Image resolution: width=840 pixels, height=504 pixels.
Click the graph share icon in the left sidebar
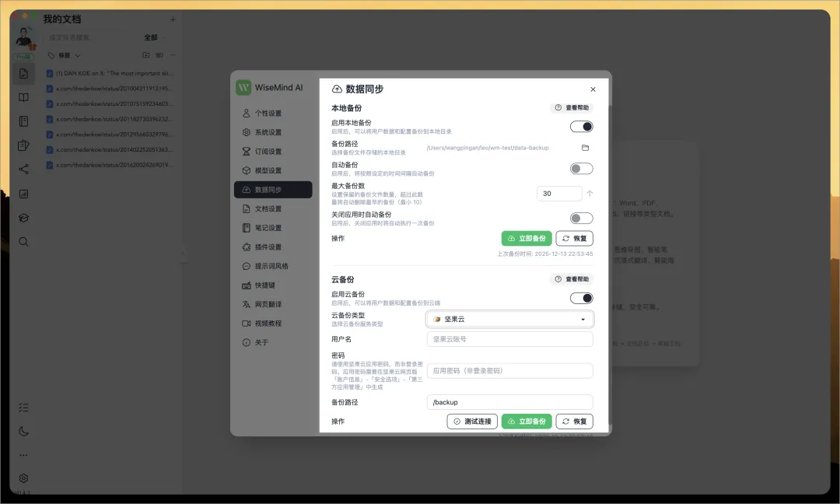[x=23, y=170]
